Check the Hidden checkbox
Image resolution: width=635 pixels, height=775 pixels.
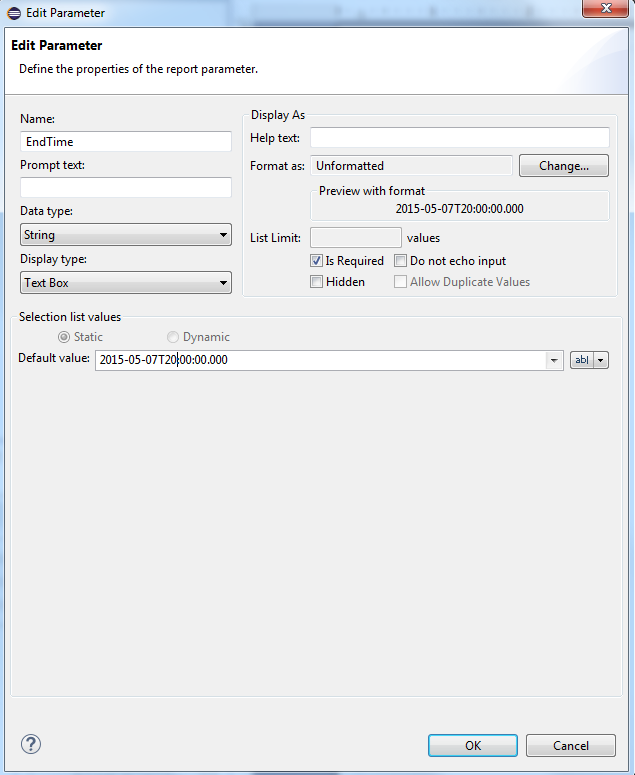(317, 282)
